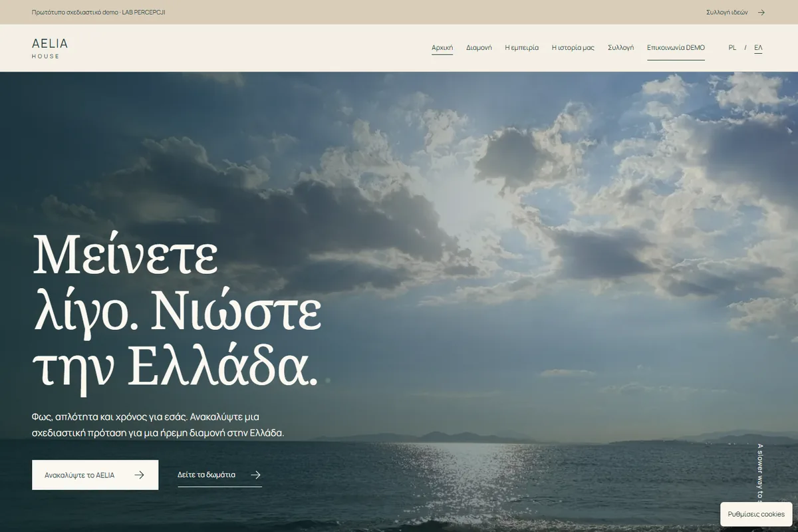Click the vertical 'A slower way' side text

760,473
